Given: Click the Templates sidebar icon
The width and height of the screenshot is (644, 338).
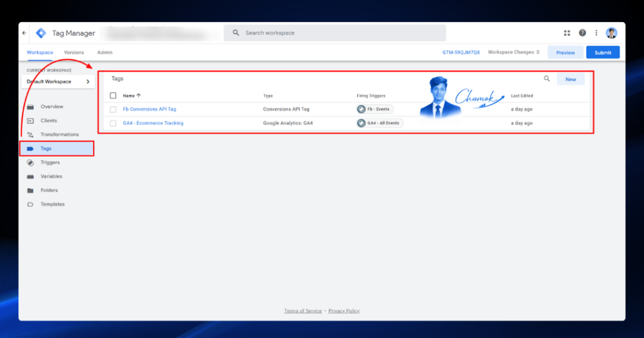Looking at the screenshot, I should click(30, 205).
